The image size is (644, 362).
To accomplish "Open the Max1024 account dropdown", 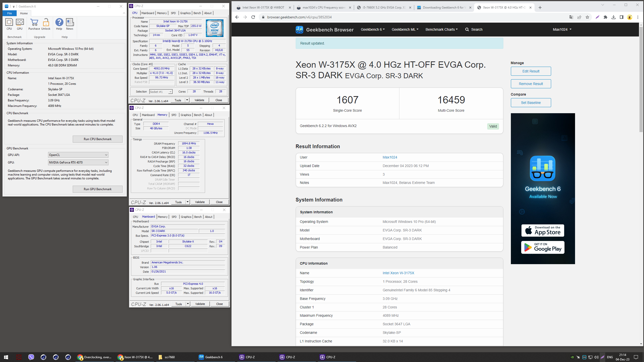I will pyautogui.click(x=562, y=29).
